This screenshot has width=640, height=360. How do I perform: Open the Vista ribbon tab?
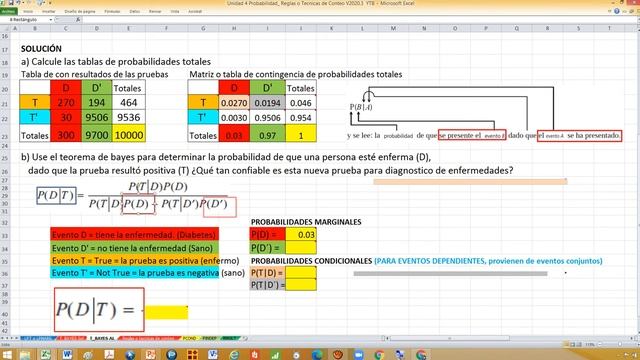(175, 11)
